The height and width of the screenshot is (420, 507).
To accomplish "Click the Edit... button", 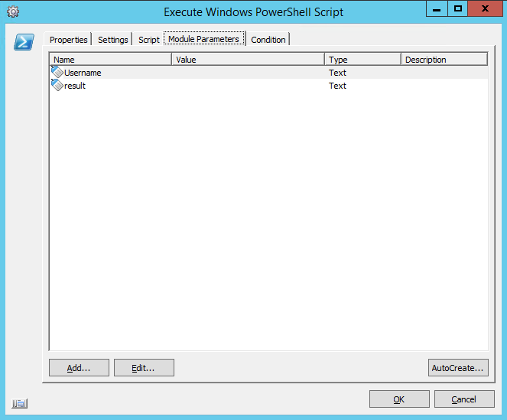I will [x=144, y=367].
